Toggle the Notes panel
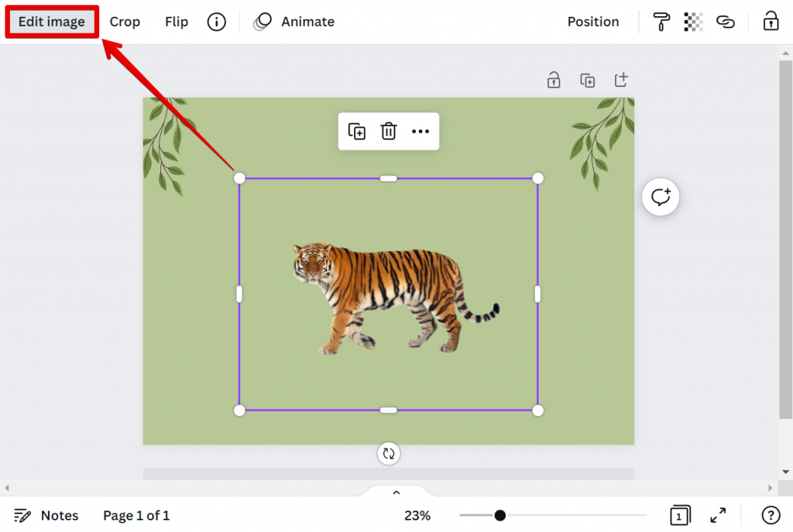793x532 pixels. (x=46, y=515)
